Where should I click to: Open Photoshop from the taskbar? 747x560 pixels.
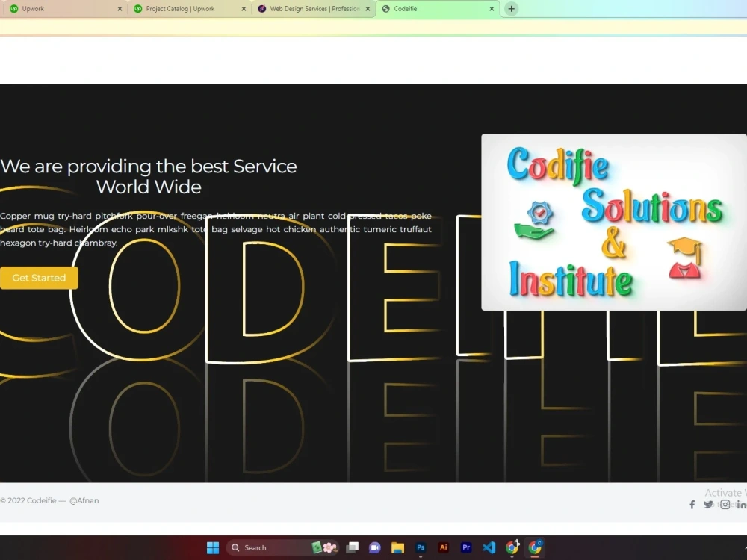point(421,547)
